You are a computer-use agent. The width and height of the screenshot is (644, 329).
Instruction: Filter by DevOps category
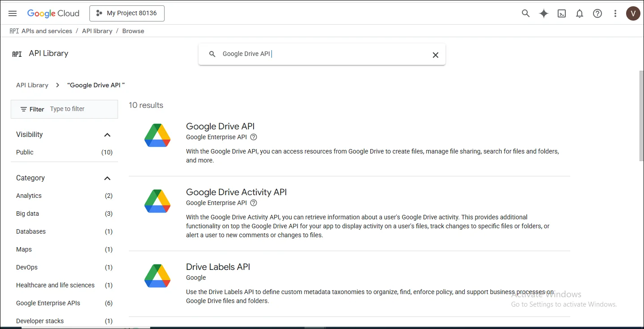[x=64, y=267]
